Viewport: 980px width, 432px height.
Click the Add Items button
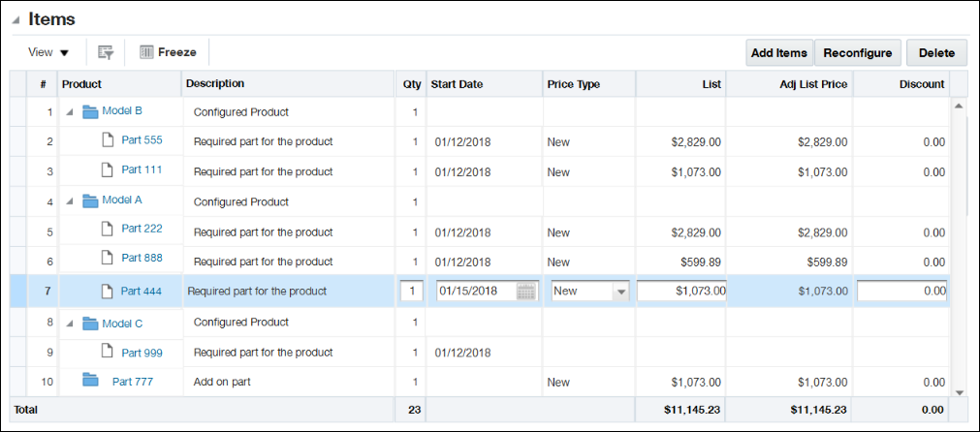(x=779, y=53)
